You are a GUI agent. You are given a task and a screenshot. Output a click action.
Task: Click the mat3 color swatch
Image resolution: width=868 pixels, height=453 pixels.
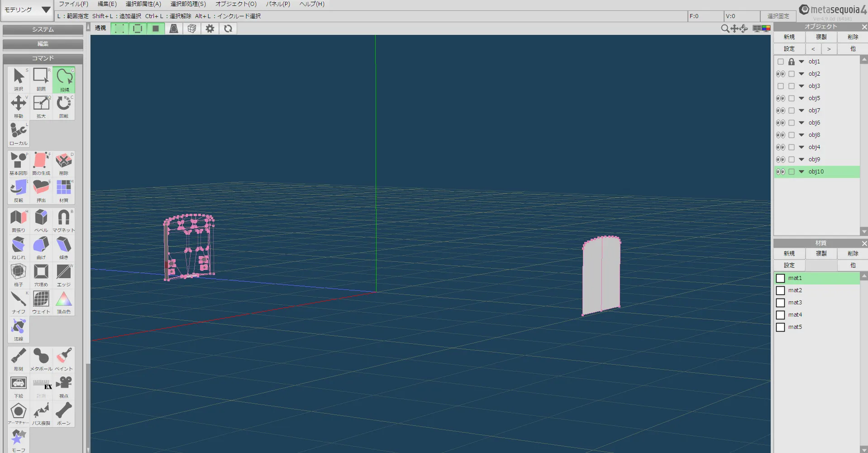[781, 303]
